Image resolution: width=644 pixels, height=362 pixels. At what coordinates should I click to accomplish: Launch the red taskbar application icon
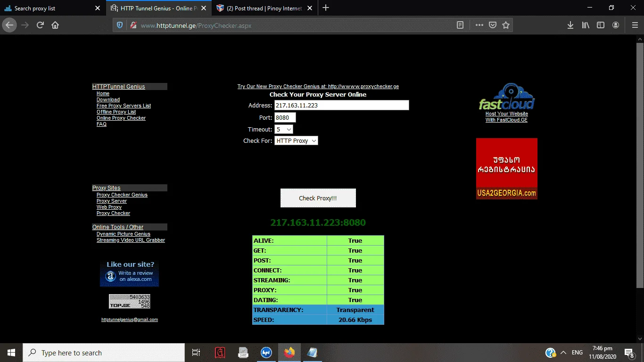click(220, 353)
